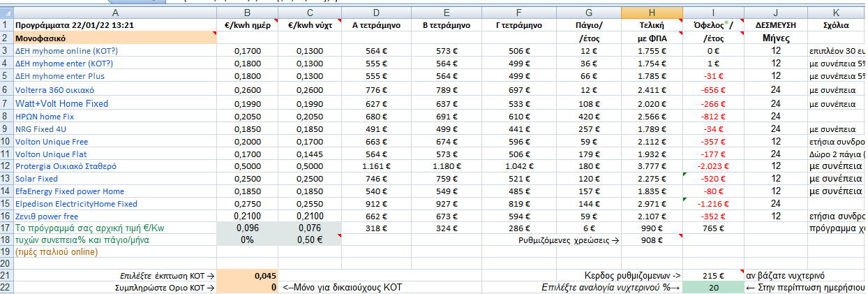Select the red value -812 €
The height and width of the screenshot is (294, 868).
coord(712,117)
